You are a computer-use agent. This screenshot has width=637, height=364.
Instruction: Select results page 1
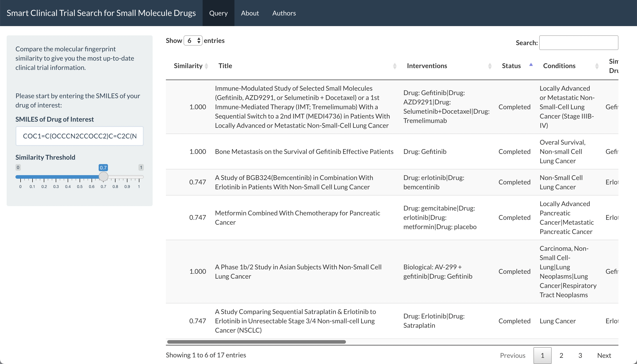[542, 355]
